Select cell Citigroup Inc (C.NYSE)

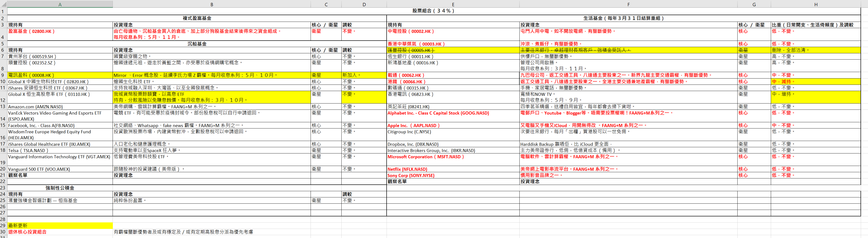[x=453, y=135]
